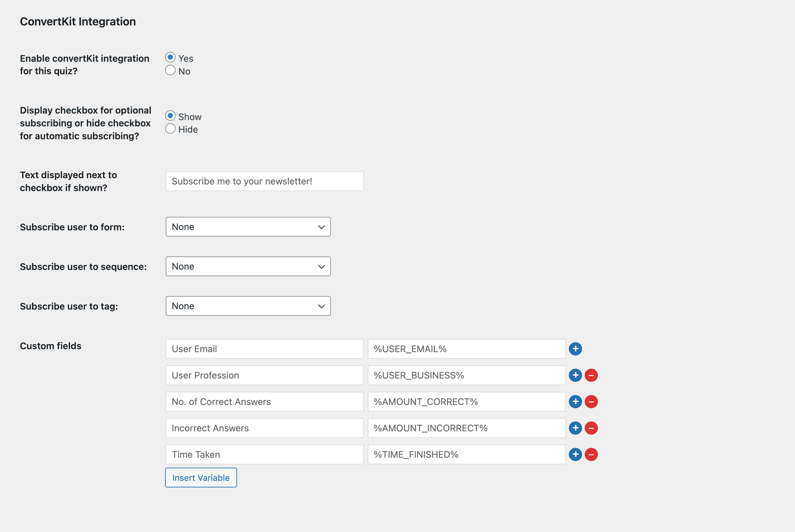Expand the Subscribe user to sequence dropdown
The image size is (795, 532).
(248, 266)
